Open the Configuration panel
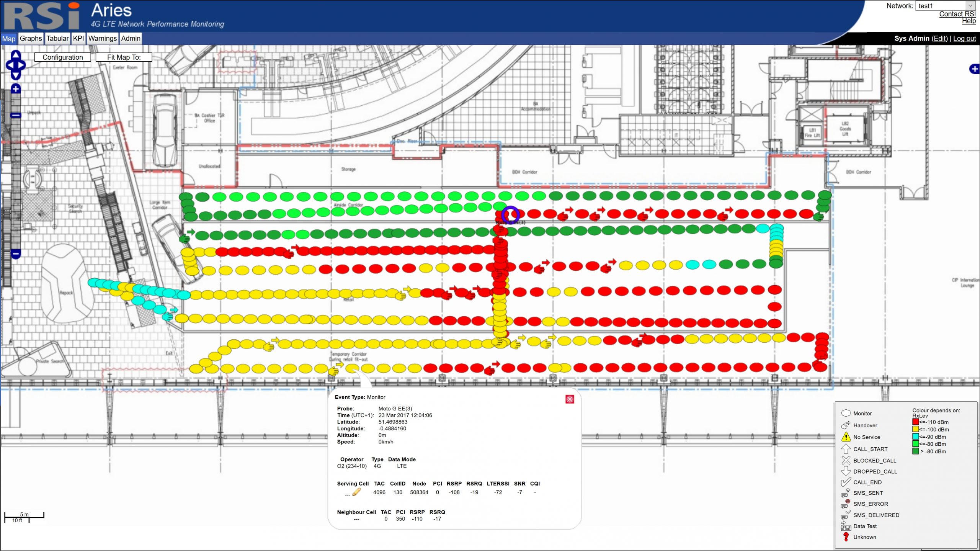Screen dimensions: 980x551 62,57
